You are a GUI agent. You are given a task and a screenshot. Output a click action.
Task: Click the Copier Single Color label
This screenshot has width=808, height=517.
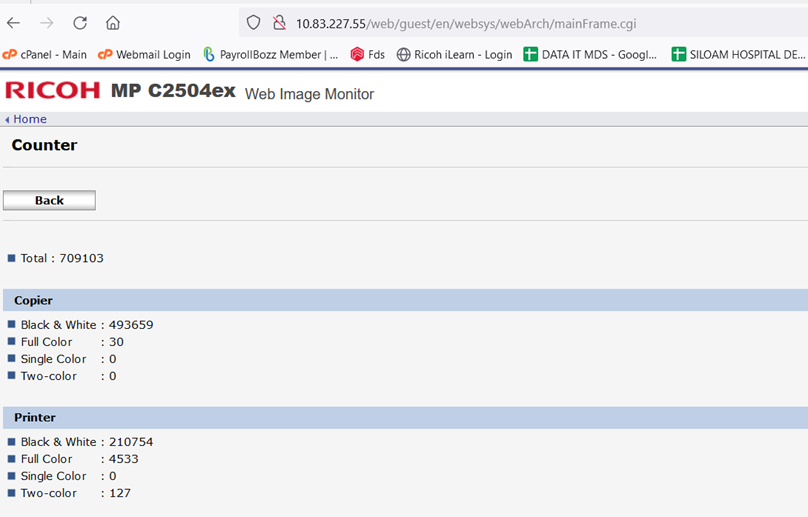point(54,359)
